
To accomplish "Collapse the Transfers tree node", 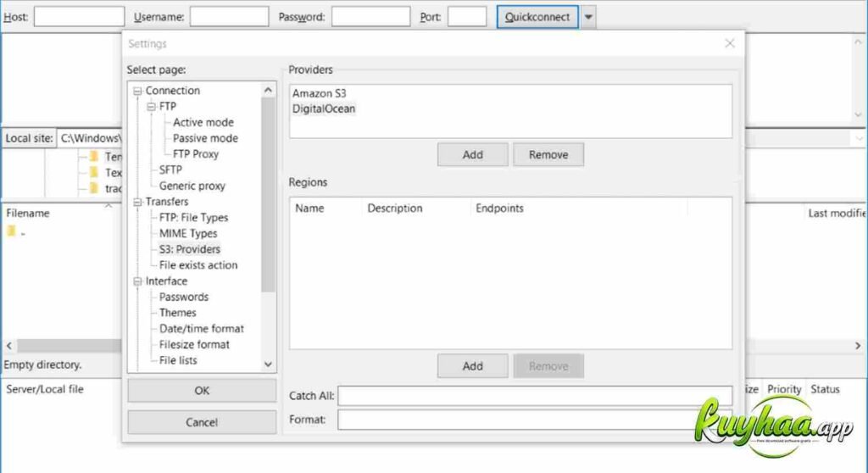I will 137,202.
